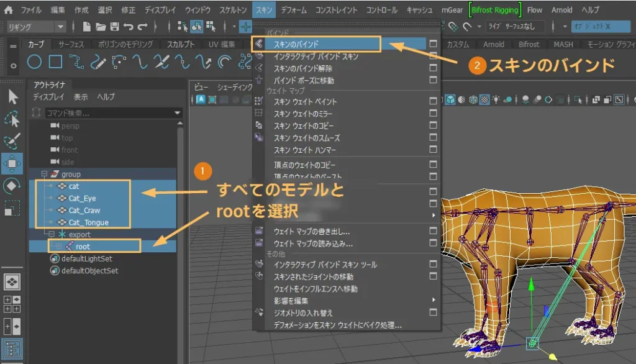The width and height of the screenshot is (636, 364).
Task: Redo the action with the redo arrow
Action: point(143,27)
